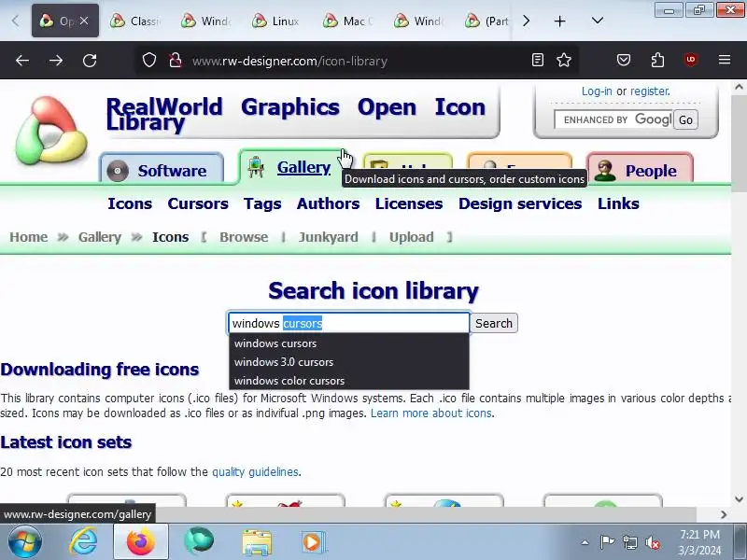Click the browser Forward arrow button

tap(56, 61)
